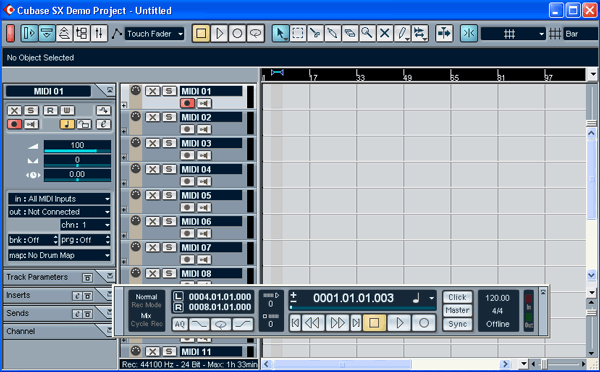Screen dimensions: 600x372
Task: Open the Pool toolbar icon
Action: 82,34
